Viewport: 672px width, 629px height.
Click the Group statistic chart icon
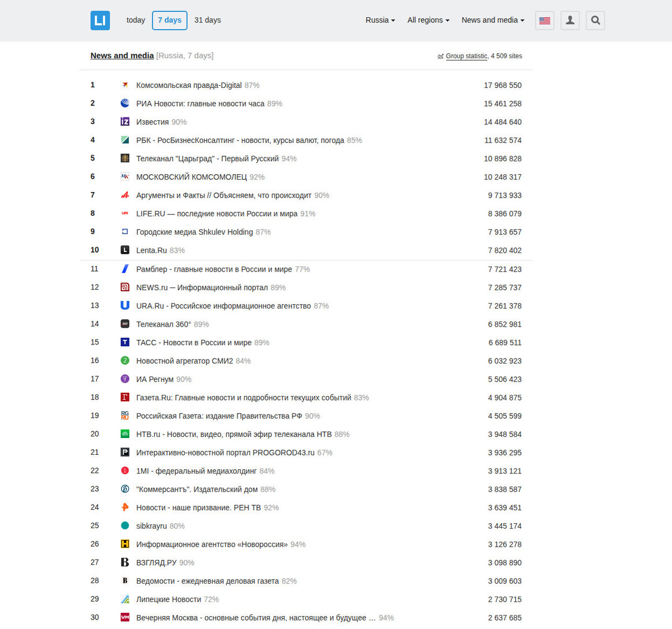[441, 57]
